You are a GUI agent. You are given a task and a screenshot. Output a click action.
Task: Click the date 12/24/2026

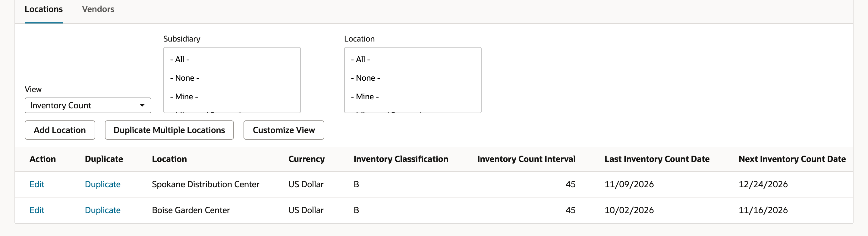pyautogui.click(x=763, y=184)
